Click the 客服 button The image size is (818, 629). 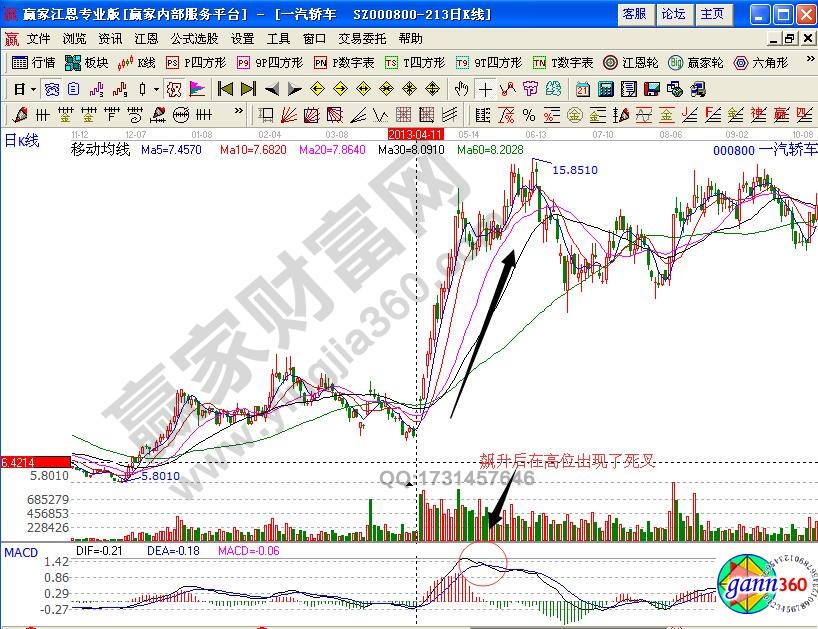(x=634, y=14)
